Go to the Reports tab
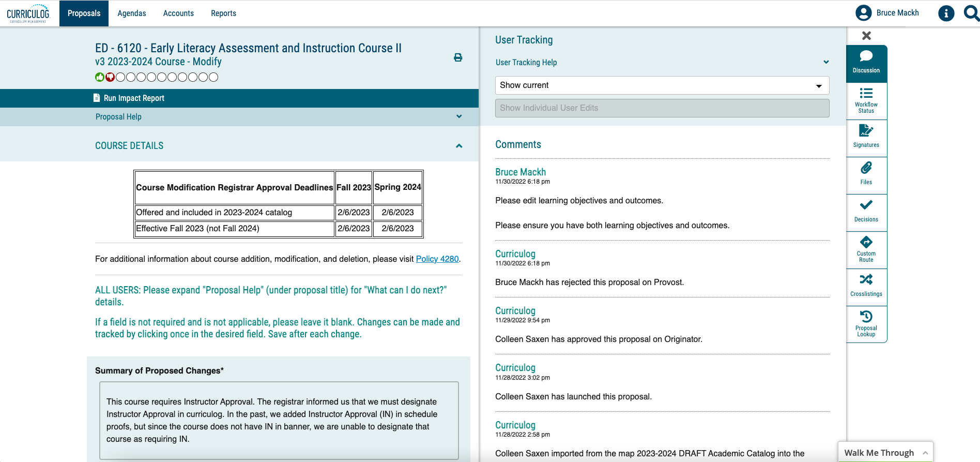 click(x=223, y=13)
